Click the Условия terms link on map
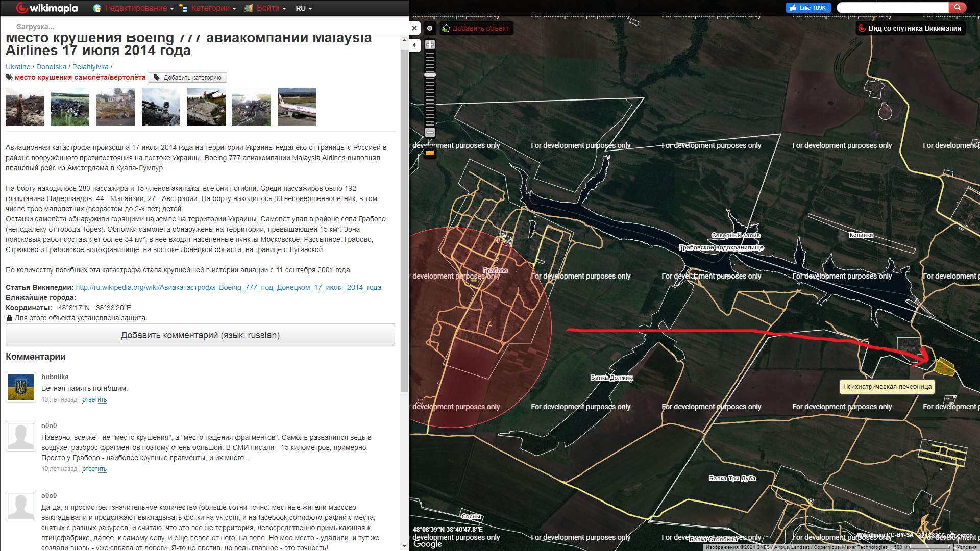Screen dimensions: 980x551 [966, 547]
